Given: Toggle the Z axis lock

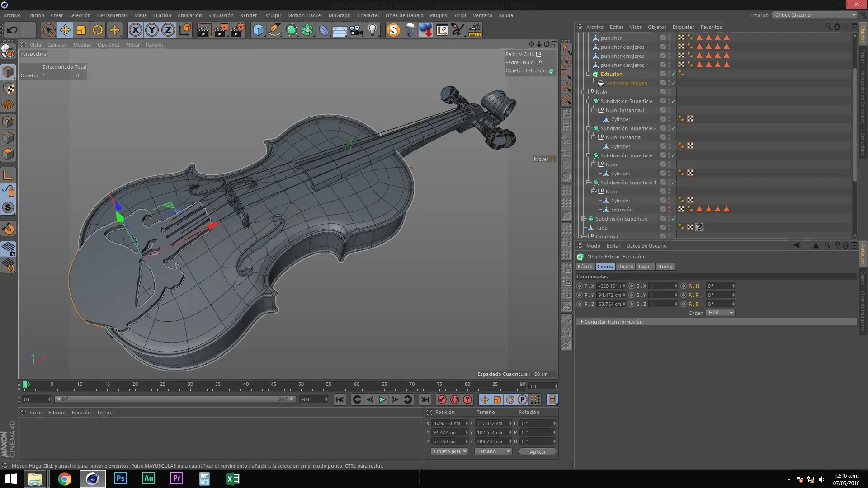Looking at the screenshot, I should coord(168,30).
